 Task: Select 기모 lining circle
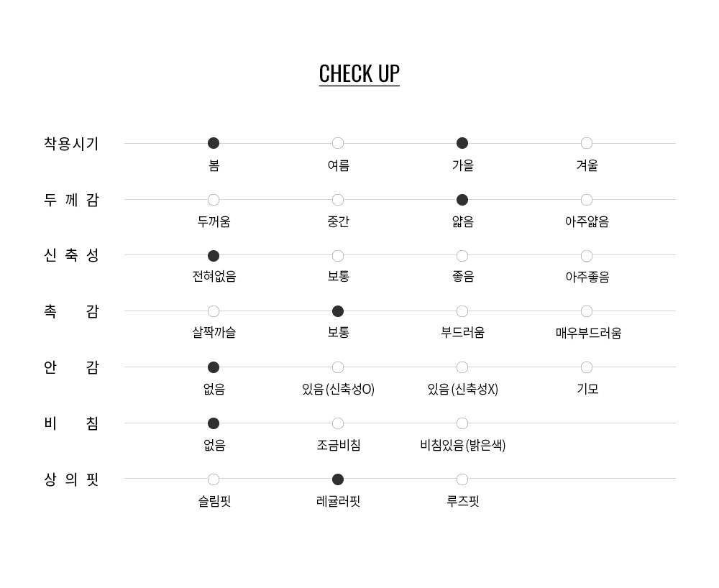click(x=587, y=367)
